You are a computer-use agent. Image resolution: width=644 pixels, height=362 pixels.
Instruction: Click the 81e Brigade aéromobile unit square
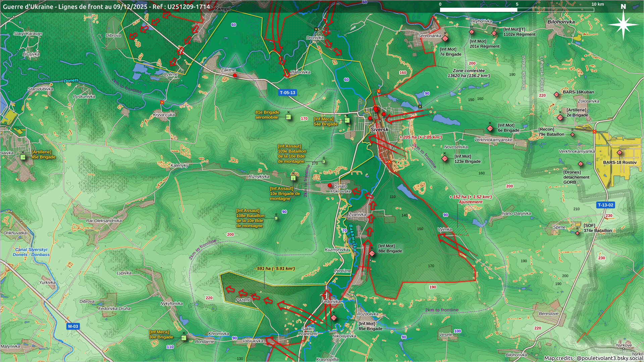click(x=288, y=117)
